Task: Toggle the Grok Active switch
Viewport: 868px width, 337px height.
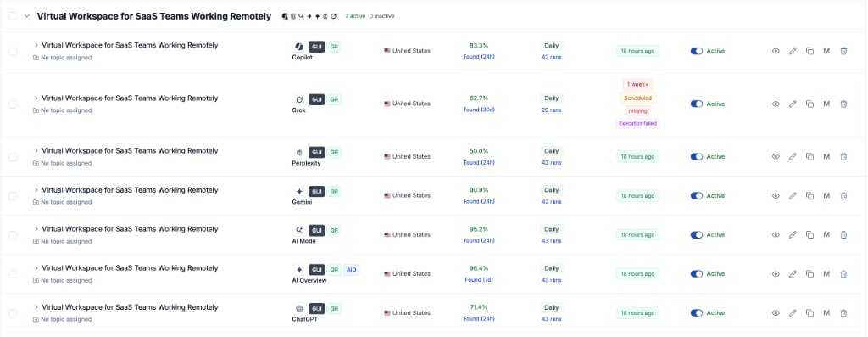Action: 697,104
